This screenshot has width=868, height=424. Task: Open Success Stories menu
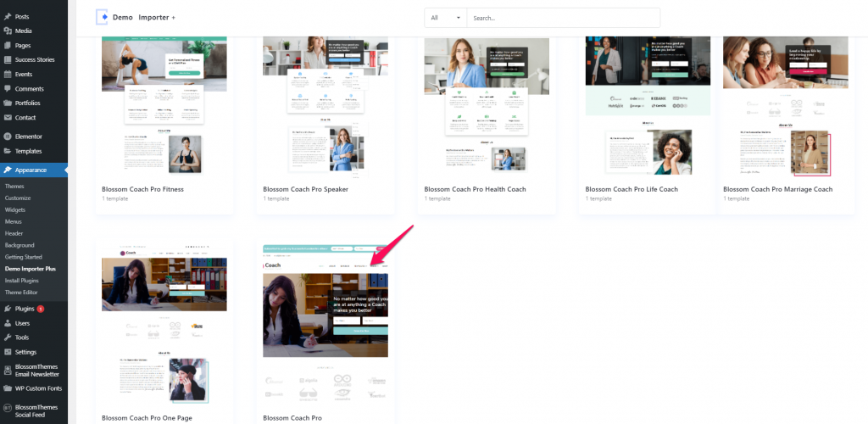34,59
